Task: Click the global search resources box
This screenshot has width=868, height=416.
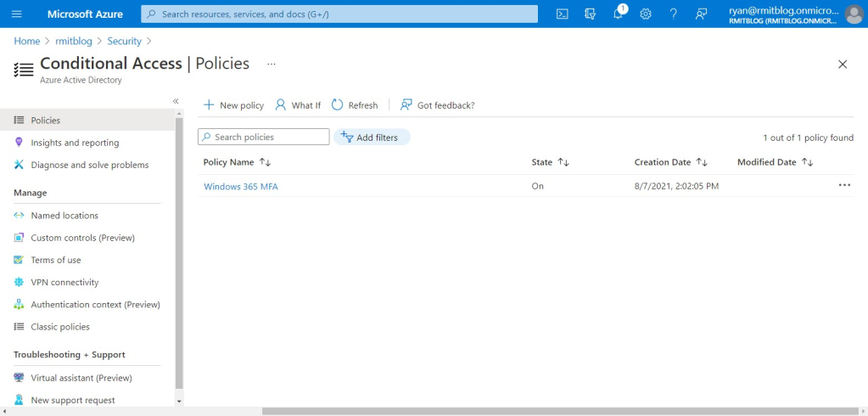Action: point(339,14)
